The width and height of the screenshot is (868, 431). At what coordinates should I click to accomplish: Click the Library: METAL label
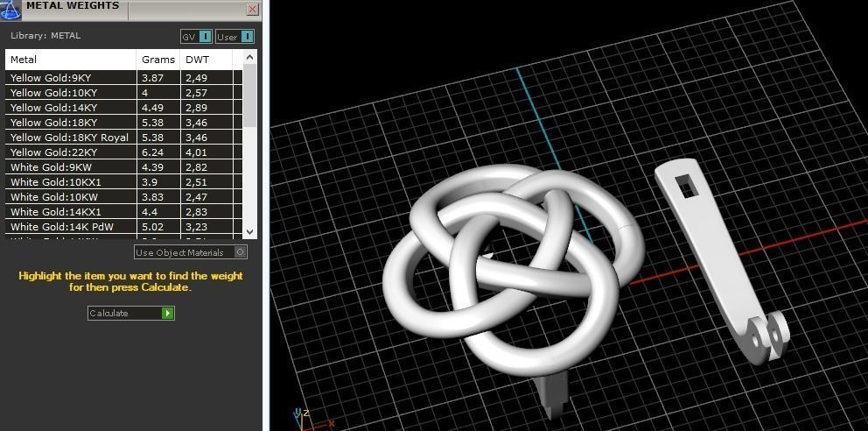click(x=45, y=35)
